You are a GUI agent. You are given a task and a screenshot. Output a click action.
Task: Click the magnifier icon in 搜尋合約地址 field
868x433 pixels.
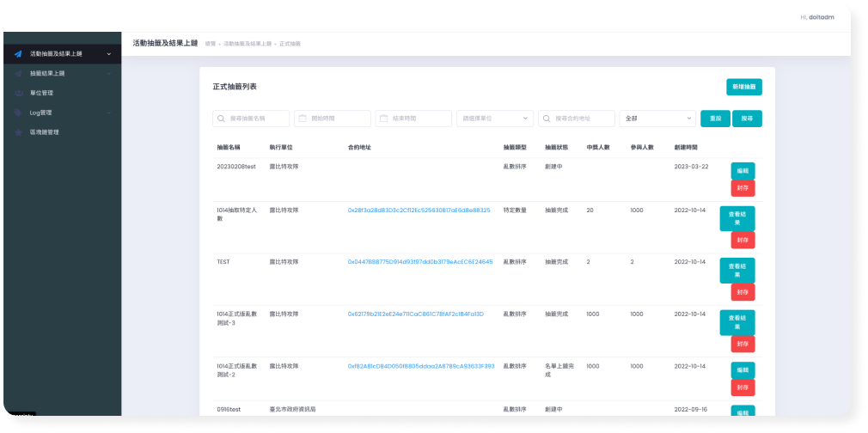tap(547, 119)
